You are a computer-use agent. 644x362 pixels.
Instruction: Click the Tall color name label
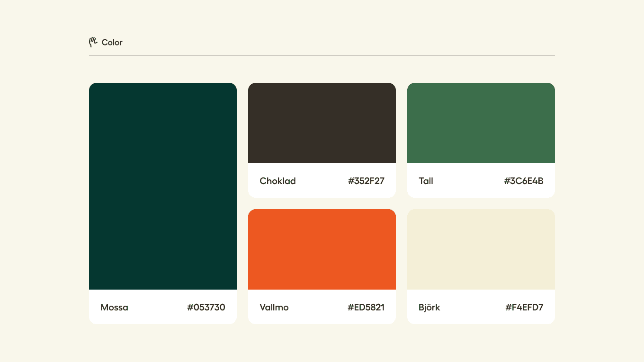426,181
